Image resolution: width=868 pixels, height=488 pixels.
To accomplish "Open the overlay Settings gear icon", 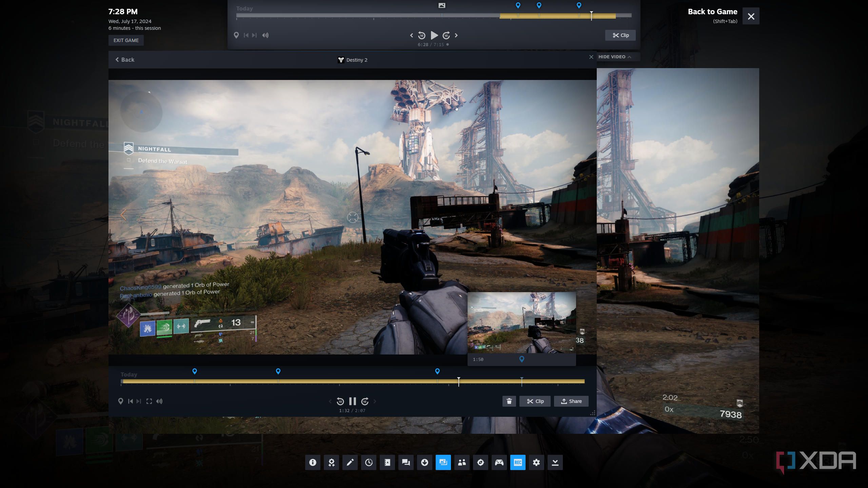I will tap(536, 462).
